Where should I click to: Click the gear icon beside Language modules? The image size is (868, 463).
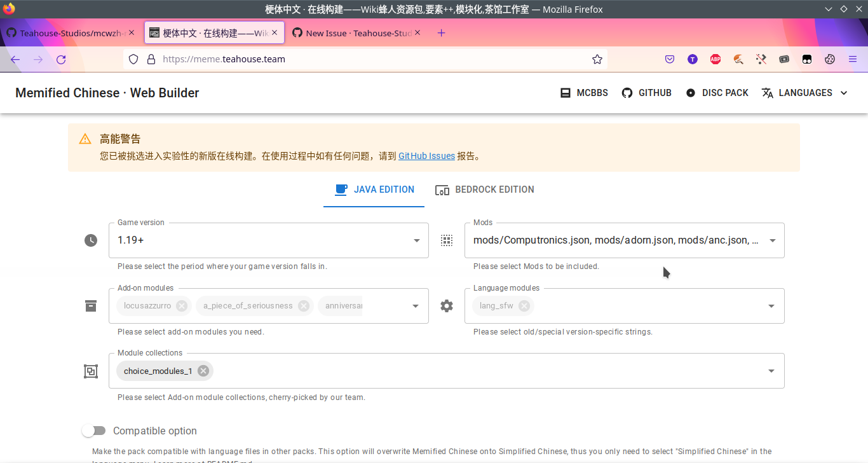point(447,305)
